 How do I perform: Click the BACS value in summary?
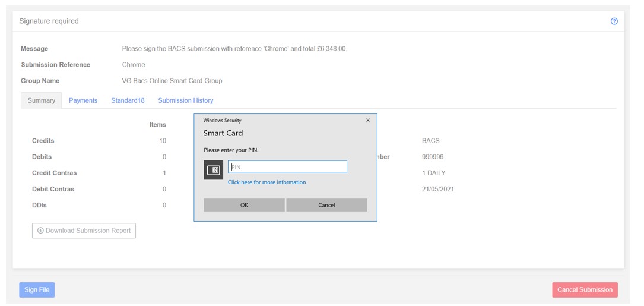[x=431, y=141]
